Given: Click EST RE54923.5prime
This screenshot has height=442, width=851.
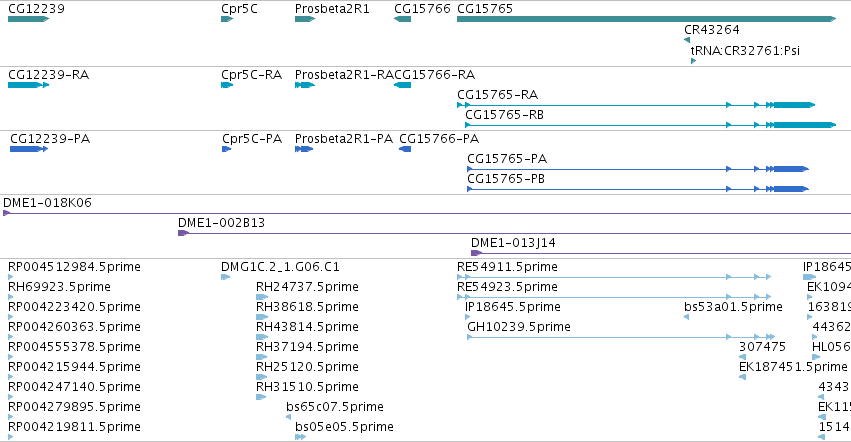Looking at the screenshot, I should (507, 287).
